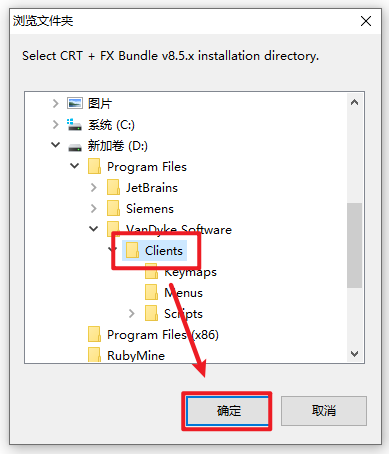Cancel with the 取消 button
The width and height of the screenshot is (389, 454).
tap(324, 411)
